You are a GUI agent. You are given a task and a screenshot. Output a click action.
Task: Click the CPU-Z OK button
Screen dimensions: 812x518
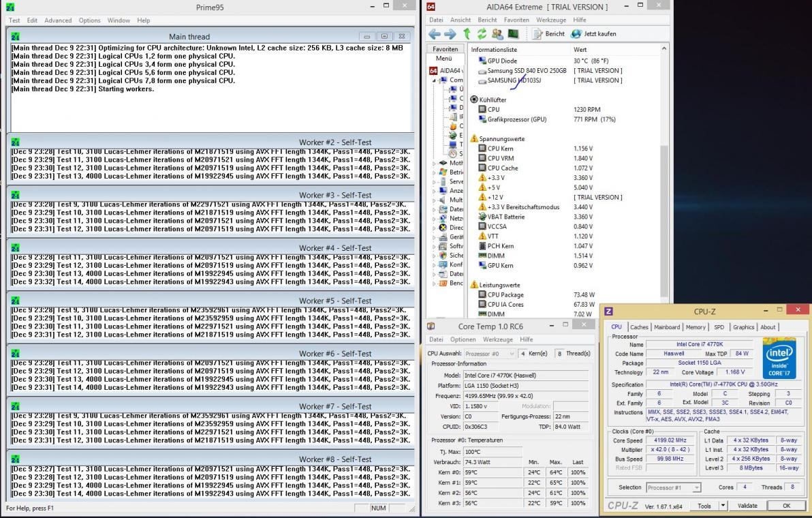(786, 506)
